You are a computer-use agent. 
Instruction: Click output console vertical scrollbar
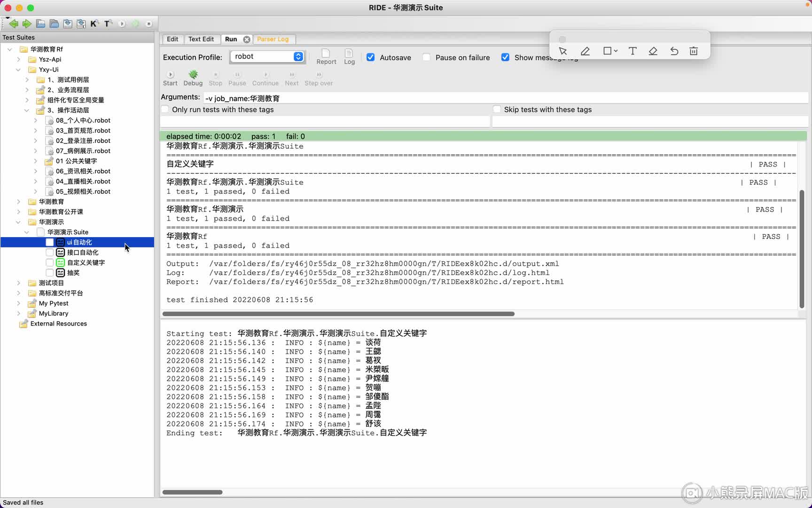(802, 249)
